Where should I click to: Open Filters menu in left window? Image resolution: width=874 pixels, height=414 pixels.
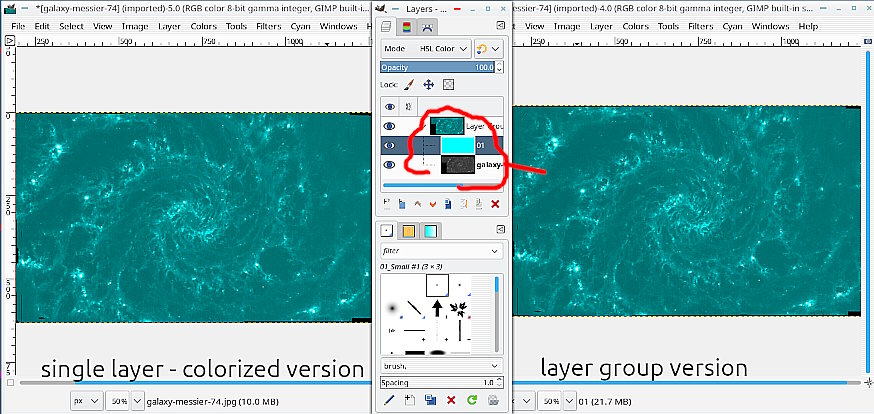(269, 26)
